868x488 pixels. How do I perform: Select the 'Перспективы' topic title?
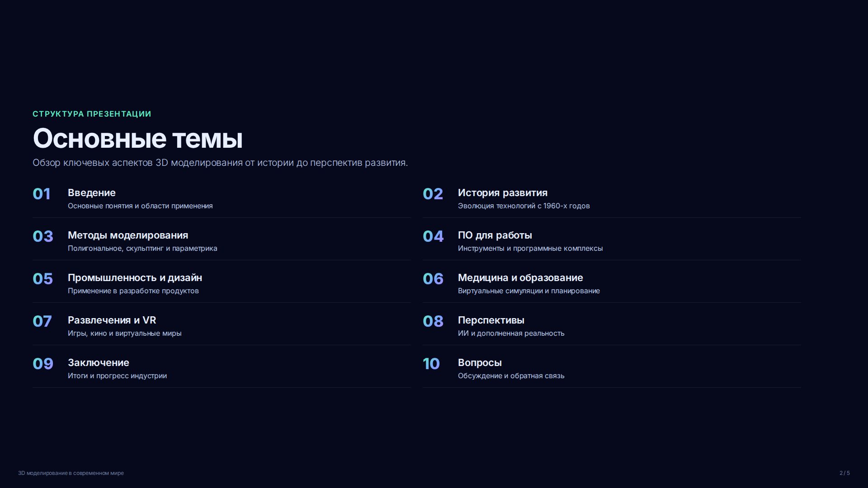[491, 320]
